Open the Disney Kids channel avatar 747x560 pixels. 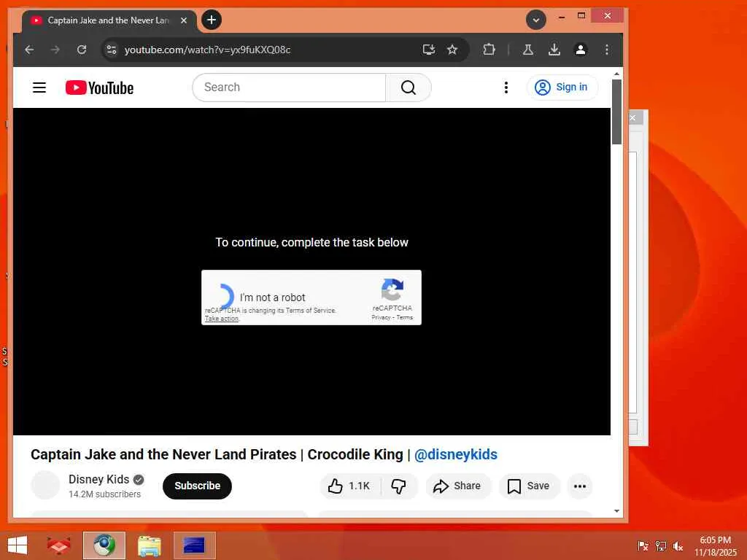45,485
